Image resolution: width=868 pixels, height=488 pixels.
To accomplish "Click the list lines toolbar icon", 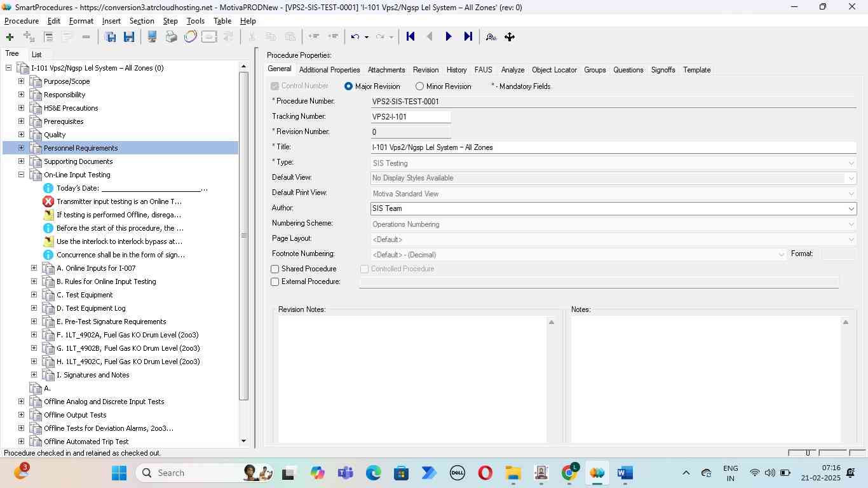I will (x=48, y=37).
